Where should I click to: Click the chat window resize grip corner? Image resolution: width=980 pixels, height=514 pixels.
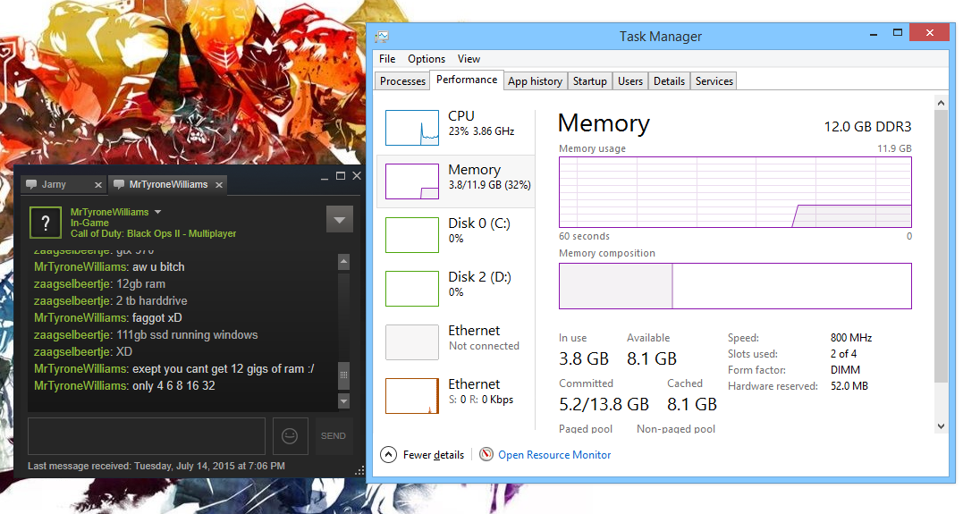coord(359,471)
